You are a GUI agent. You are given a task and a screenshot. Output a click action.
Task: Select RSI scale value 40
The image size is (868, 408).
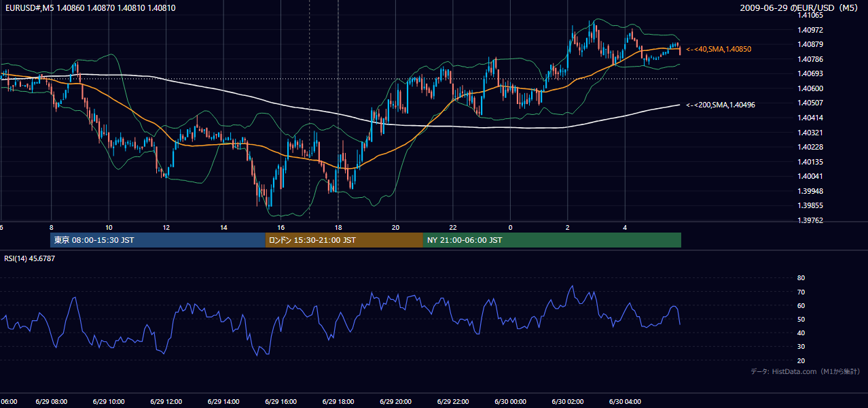801,333
